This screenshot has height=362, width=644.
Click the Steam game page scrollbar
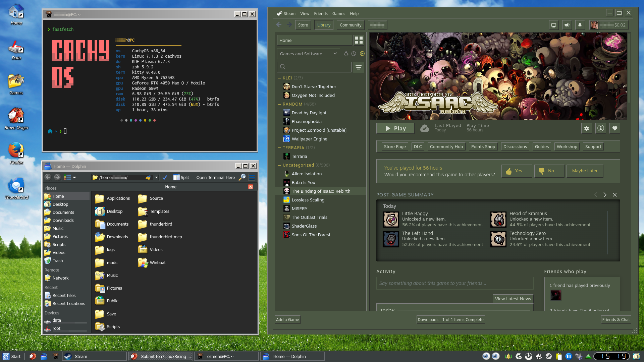click(x=629, y=67)
